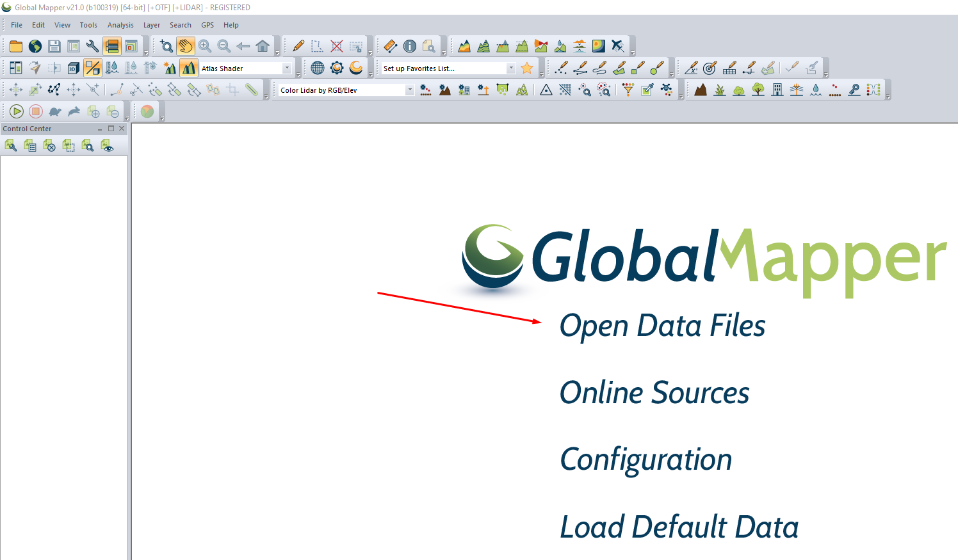Open Configuration with the wrench icon
The image size is (958, 560).
coord(93,46)
